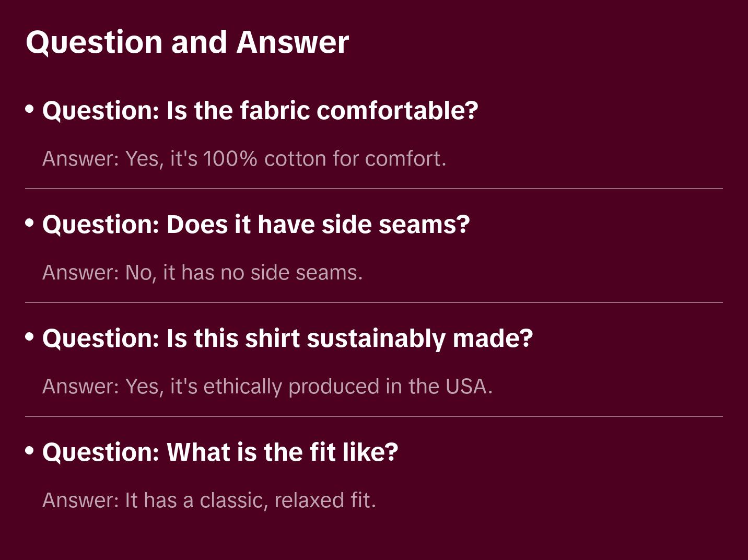Click the word 'USA' in the third answer
Screen dimensions: 748x560
click(466, 387)
